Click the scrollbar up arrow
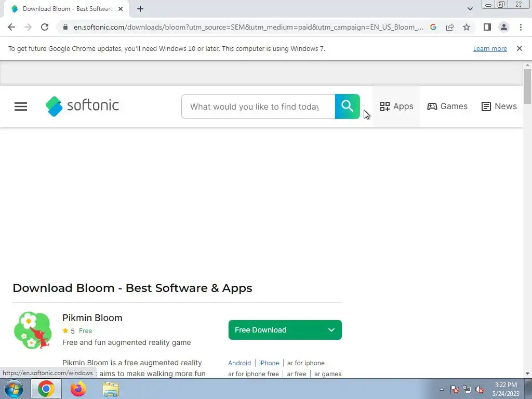The image size is (532, 399). click(x=527, y=65)
